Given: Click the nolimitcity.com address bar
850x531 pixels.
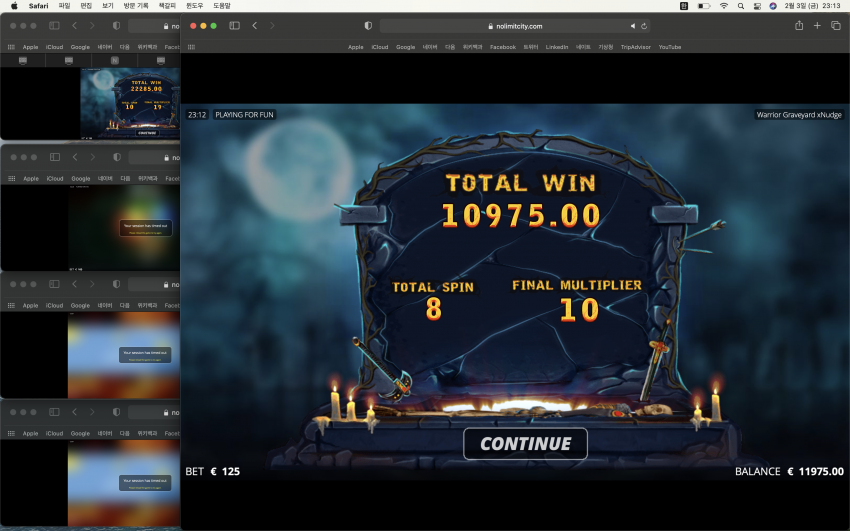Looking at the screenshot, I should tap(515, 26).
